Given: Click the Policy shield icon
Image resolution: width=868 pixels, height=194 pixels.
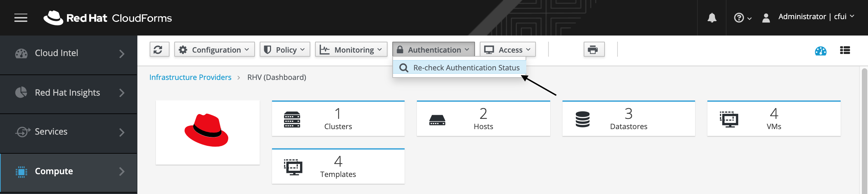Looking at the screenshot, I should coord(268,50).
